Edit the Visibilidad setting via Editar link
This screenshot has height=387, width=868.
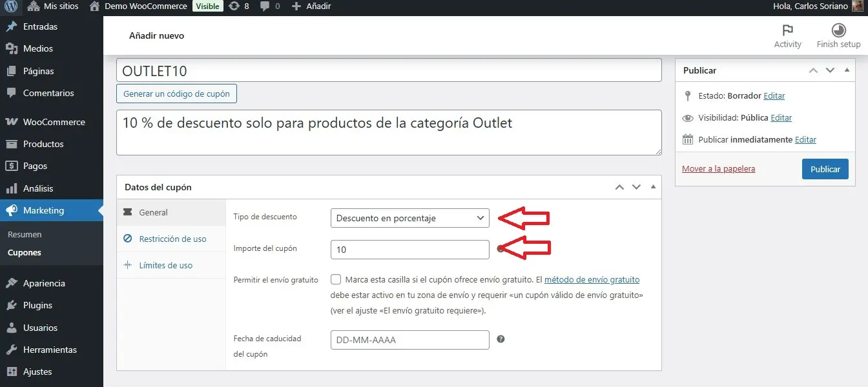(x=781, y=118)
